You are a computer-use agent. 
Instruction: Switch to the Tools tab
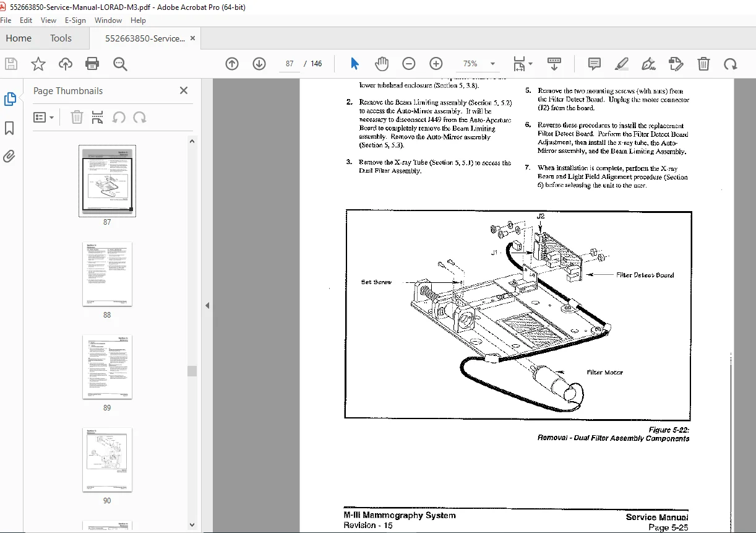point(61,38)
